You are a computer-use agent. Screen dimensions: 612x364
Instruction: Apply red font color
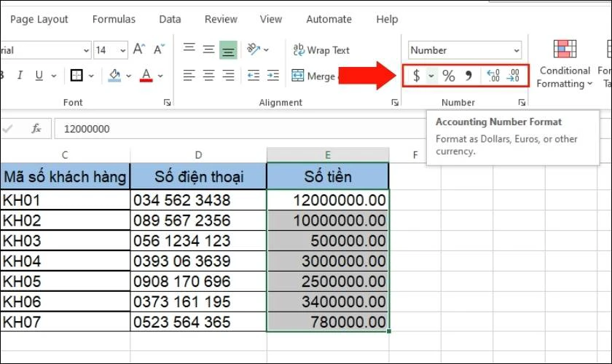point(146,75)
